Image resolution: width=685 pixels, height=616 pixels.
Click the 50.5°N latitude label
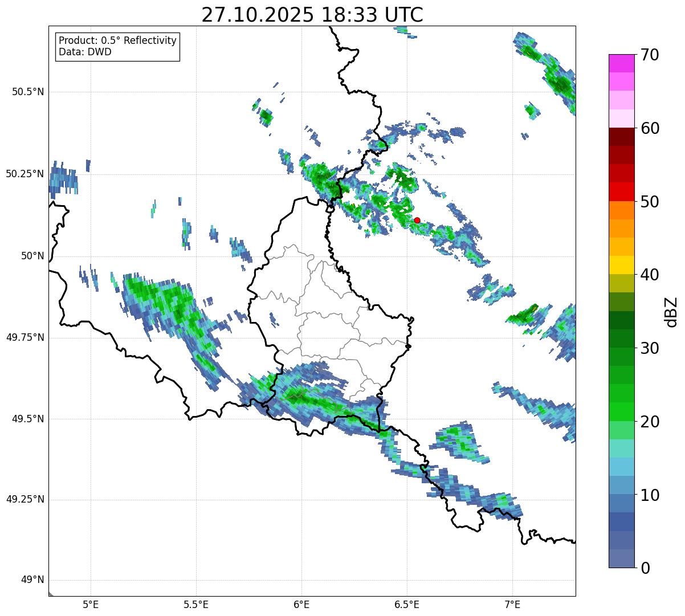click(28, 92)
